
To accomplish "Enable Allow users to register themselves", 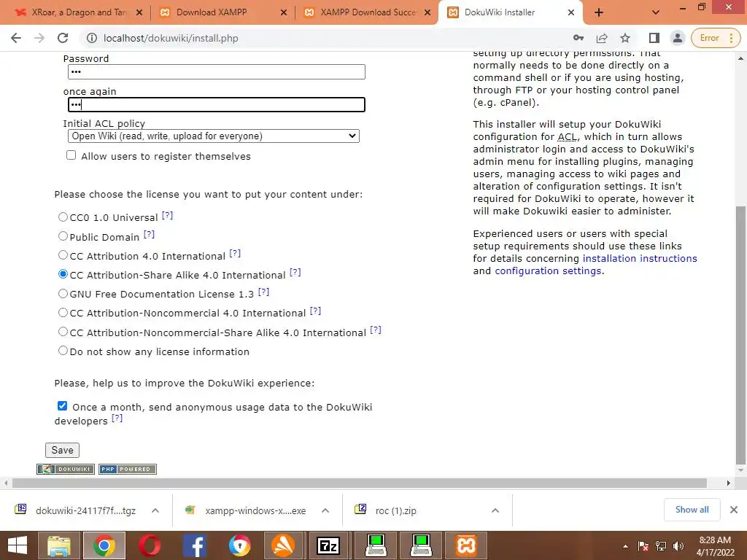I will tap(71, 155).
